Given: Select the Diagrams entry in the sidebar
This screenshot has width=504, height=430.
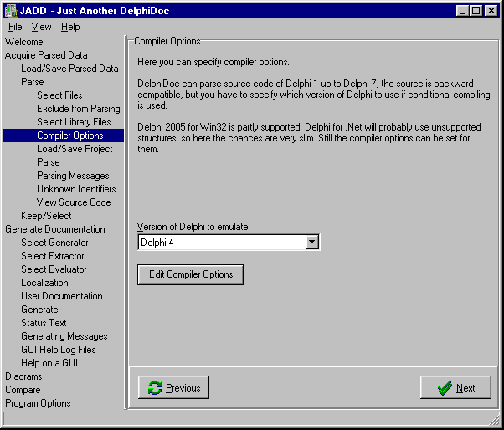Looking at the screenshot, I should 23,376.
